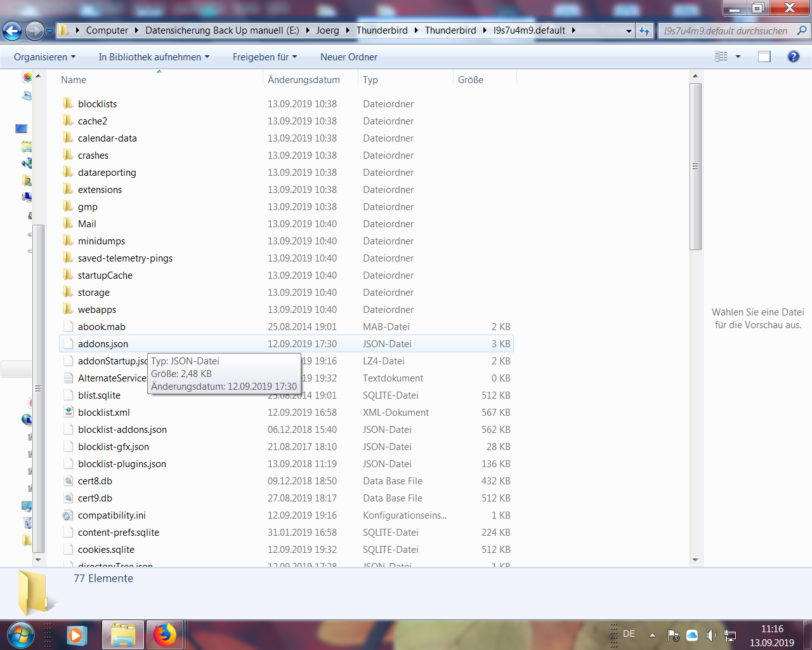The image size is (812, 650).
Task: Open Firefox from the taskbar
Action: pyautogui.click(x=165, y=635)
